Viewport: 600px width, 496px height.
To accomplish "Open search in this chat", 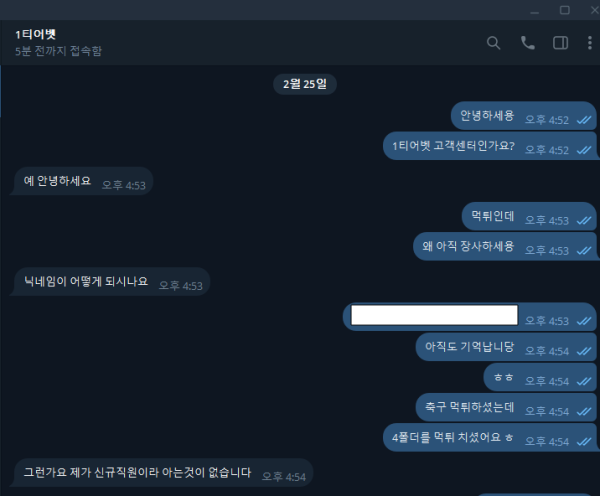I will pyautogui.click(x=493, y=43).
